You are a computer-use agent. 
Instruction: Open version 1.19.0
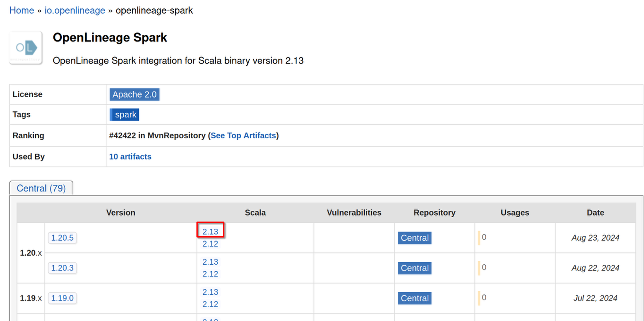tap(62, 298)
